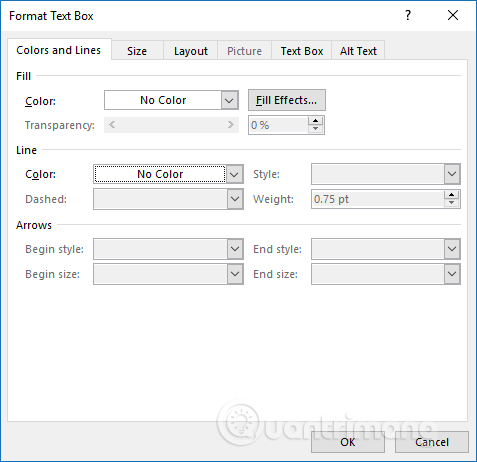The height and width of the screenshot is (462, 477).
Task: Click the Transparency slider left arrow
Action: tap(112, 125)
